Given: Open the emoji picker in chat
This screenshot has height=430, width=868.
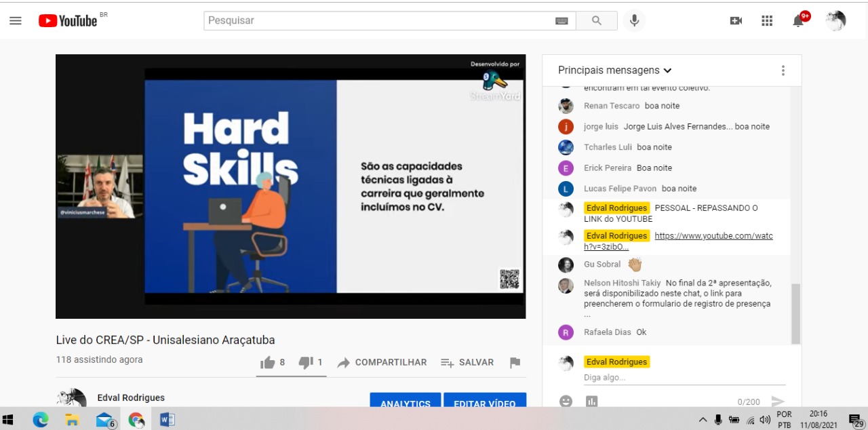Looking at the screenshot, I should (566, 402).
